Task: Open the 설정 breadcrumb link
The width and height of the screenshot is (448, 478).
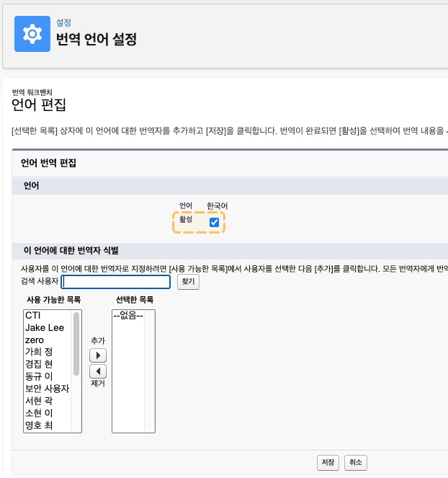Action: click(63, 22)
